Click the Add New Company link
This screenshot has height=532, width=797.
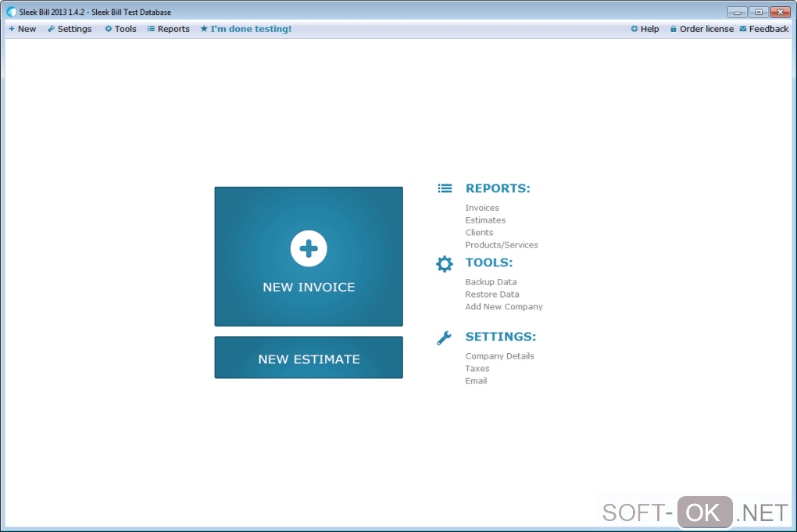tap(504, 306)
